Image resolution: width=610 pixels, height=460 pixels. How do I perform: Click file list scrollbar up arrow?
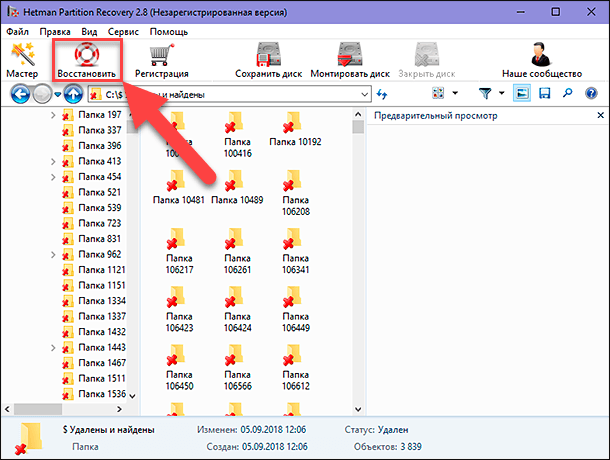click(358, 114)
